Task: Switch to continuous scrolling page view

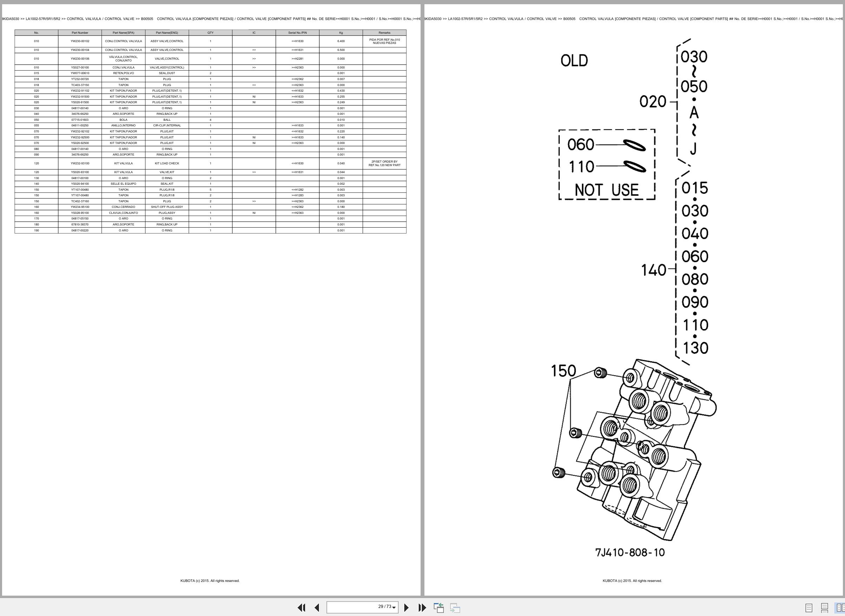Action: 825,608
